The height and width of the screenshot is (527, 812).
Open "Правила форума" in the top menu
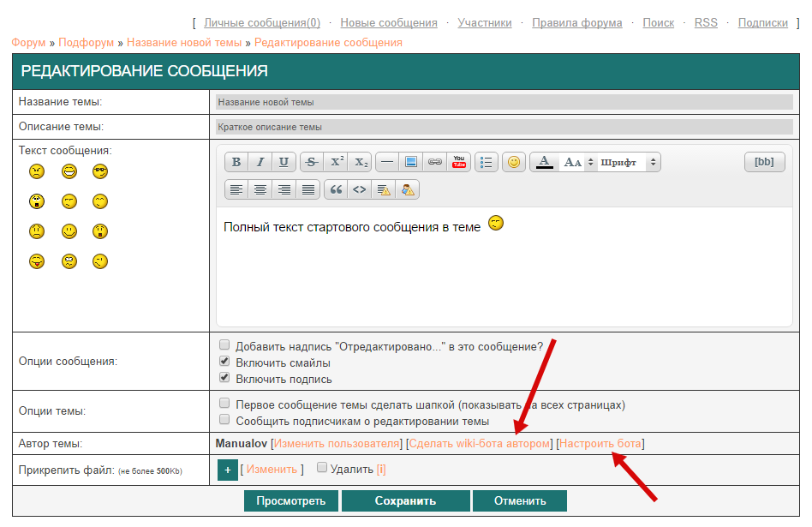(x=576, y=23)
